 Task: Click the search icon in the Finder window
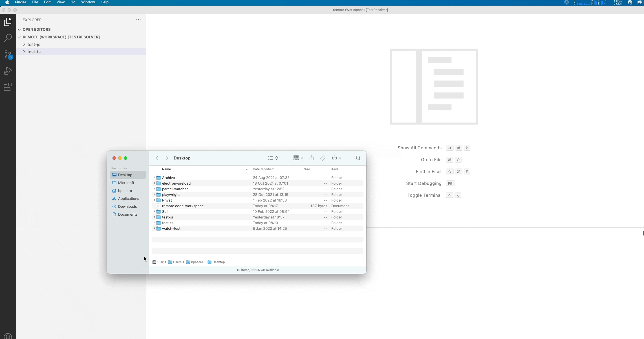click(358, 158)
